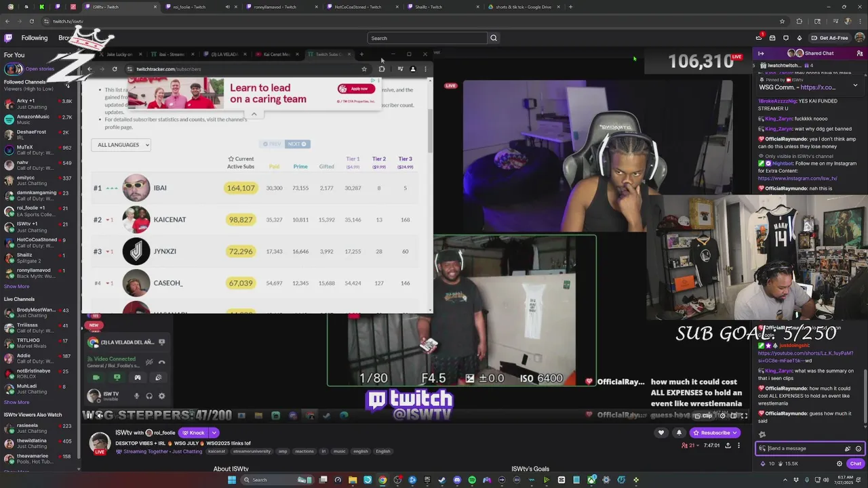Share the stream with the share icon
868x488 pixels.
point(728,445)
